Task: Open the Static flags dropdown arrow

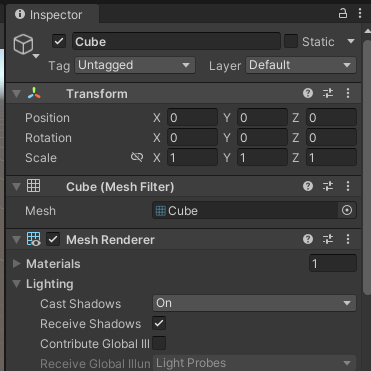Action: [351, 41]
